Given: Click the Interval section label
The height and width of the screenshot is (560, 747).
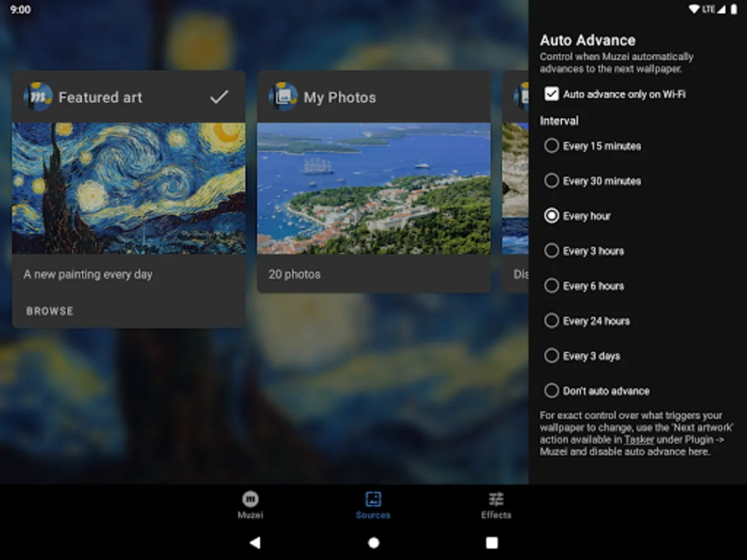Looking at the screenshot, I should [x=559, y=121].
